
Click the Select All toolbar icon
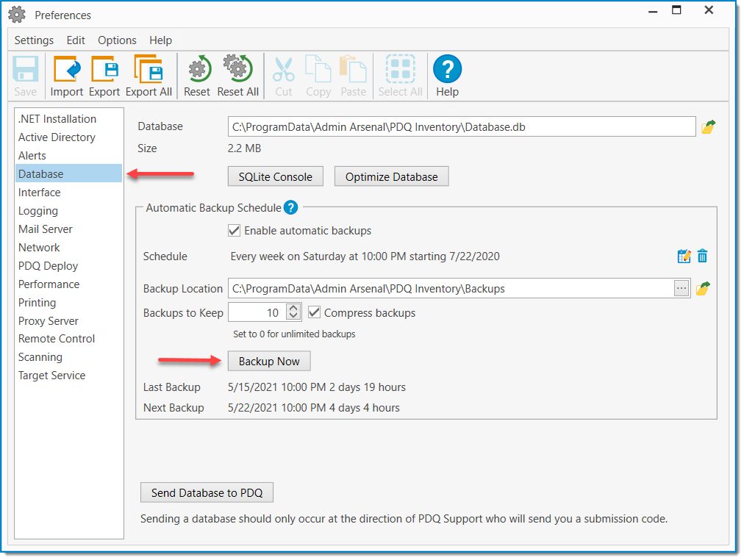pyautogui.click(x=400, y=76)
